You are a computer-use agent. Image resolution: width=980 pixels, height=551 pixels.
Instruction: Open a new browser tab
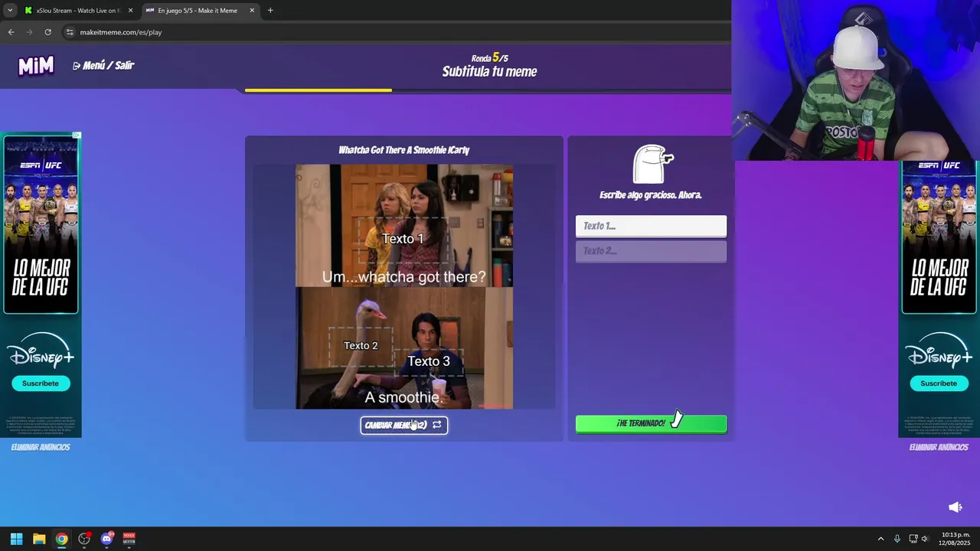(x=270, y=11)
